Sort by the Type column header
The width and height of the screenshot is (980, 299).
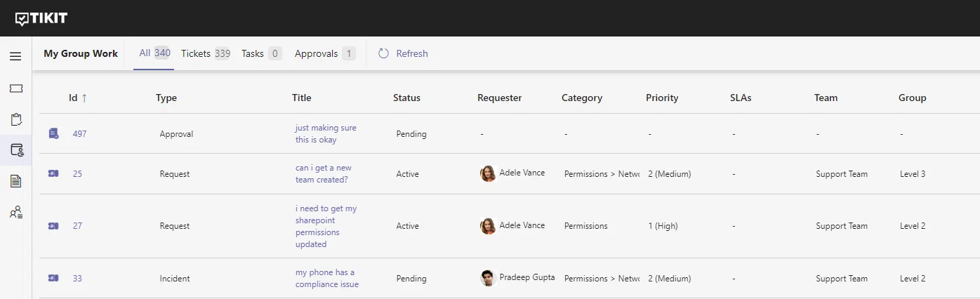coord(166,98)
